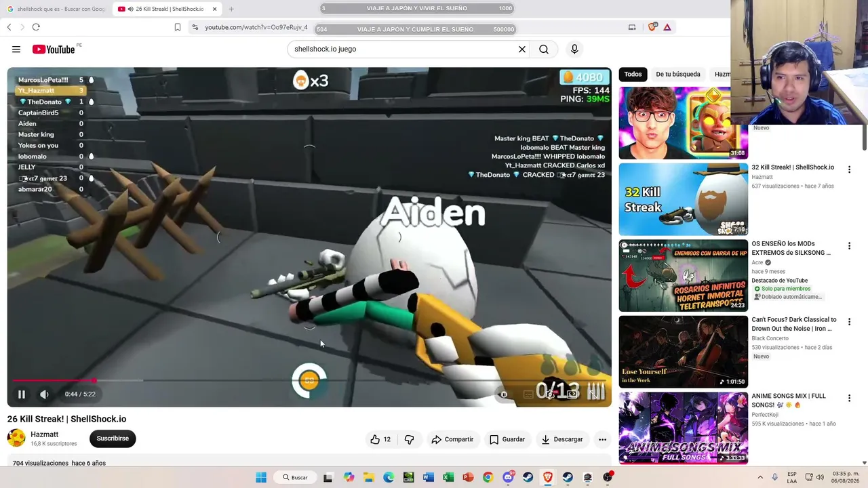Image resolution: width=868 pixels, height=488 pixels.
Task: Open a new browser tab
Action: coord(231,9)
